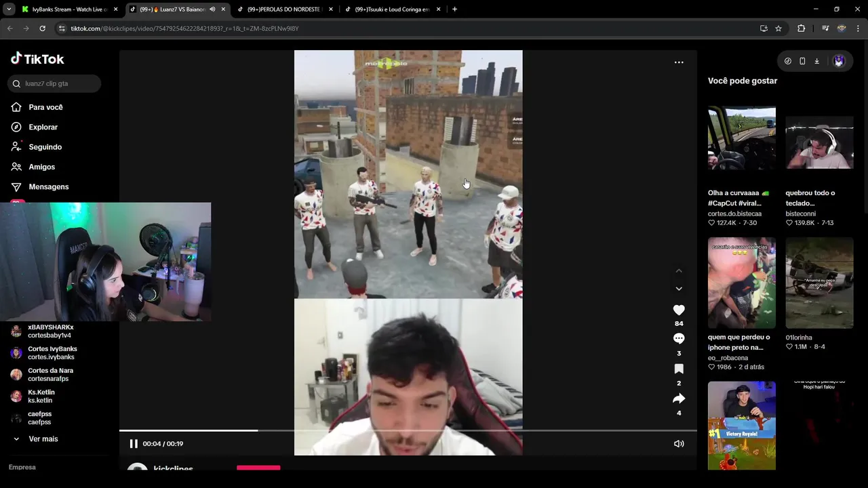Viewport: 868px width, 488px height.
Task: Mute the video using the speaker icon
Action: 679,444
